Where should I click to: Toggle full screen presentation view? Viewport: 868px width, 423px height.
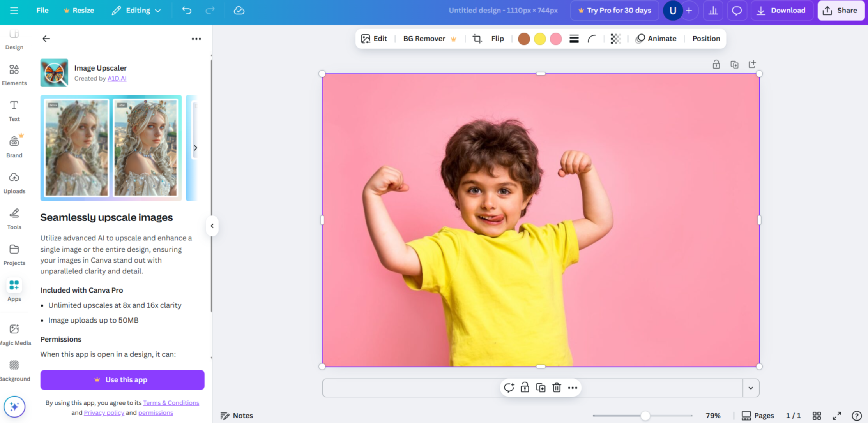(x=836, y=415)
